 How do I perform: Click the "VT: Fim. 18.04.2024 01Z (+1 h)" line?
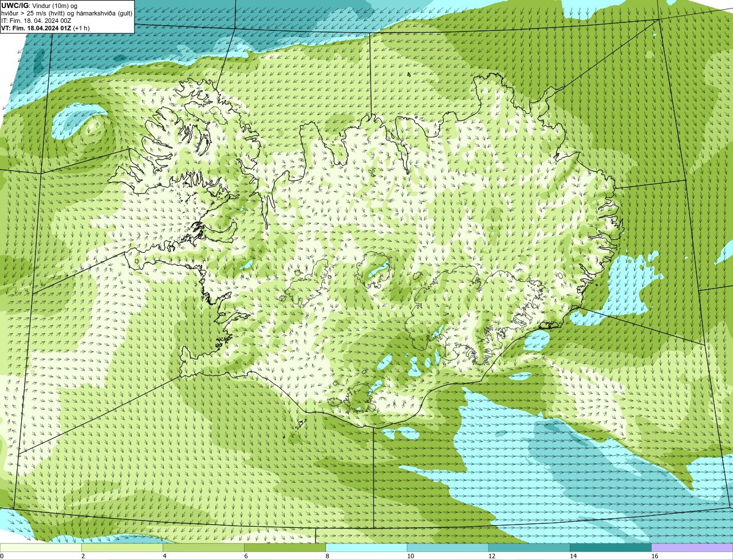click(x=45, y=28)
